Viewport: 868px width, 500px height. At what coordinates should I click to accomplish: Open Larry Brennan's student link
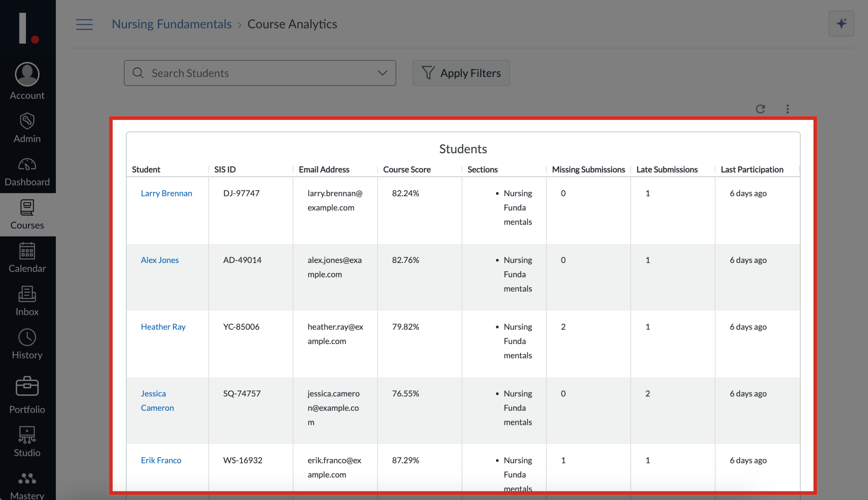point(166,193)
